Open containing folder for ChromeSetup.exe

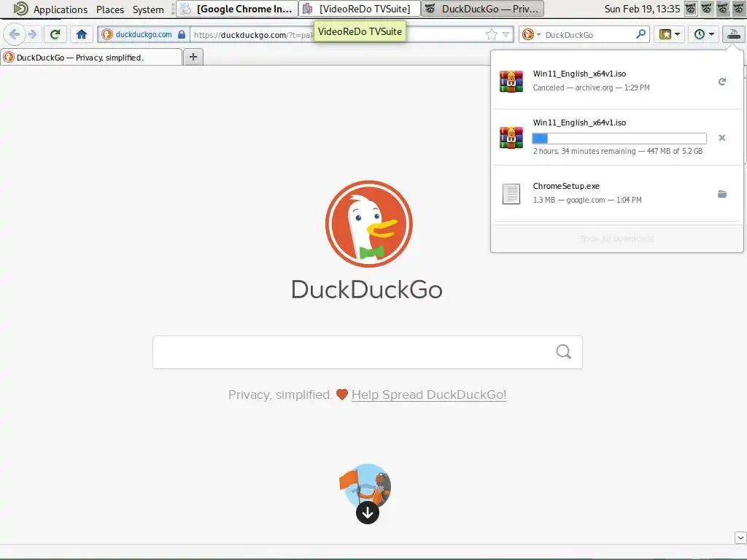pyautogui.click(x=721, y=194)
